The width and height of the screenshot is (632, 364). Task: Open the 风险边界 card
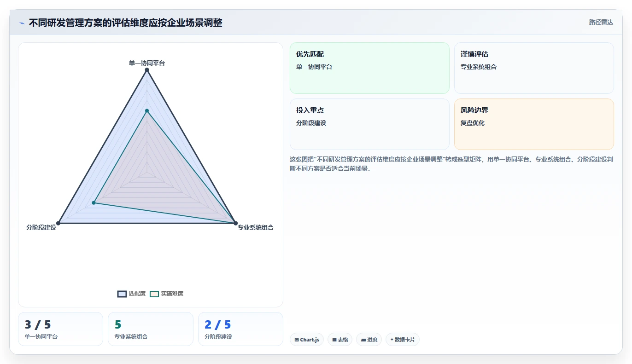click(534, 124)
